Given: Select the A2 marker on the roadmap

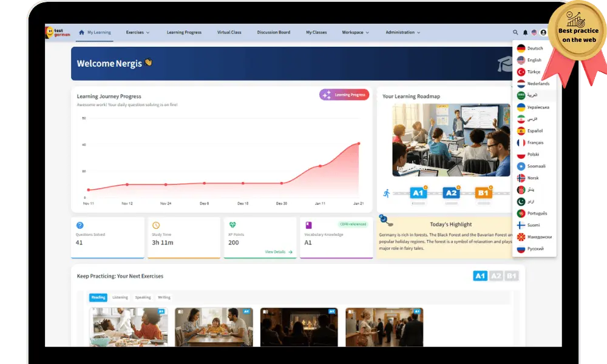Looking at the screenshot, I should (x=451, y=193).
